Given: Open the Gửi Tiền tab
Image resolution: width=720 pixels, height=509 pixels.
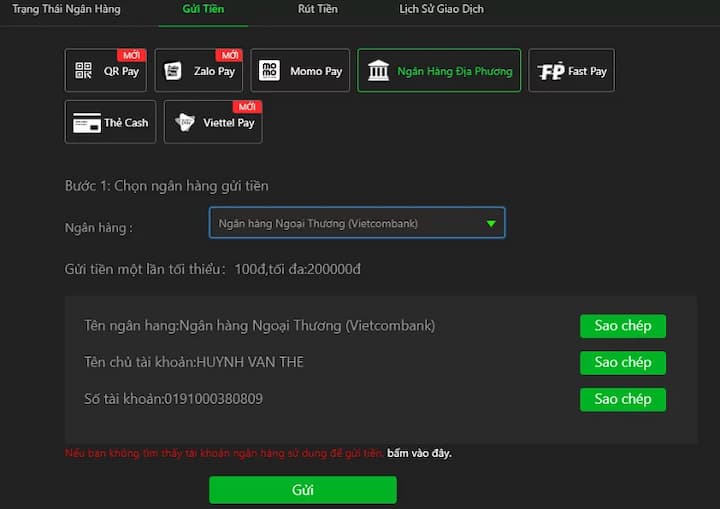Looking at the screenshot, I should pyautogui.click(x=203, y=9).
